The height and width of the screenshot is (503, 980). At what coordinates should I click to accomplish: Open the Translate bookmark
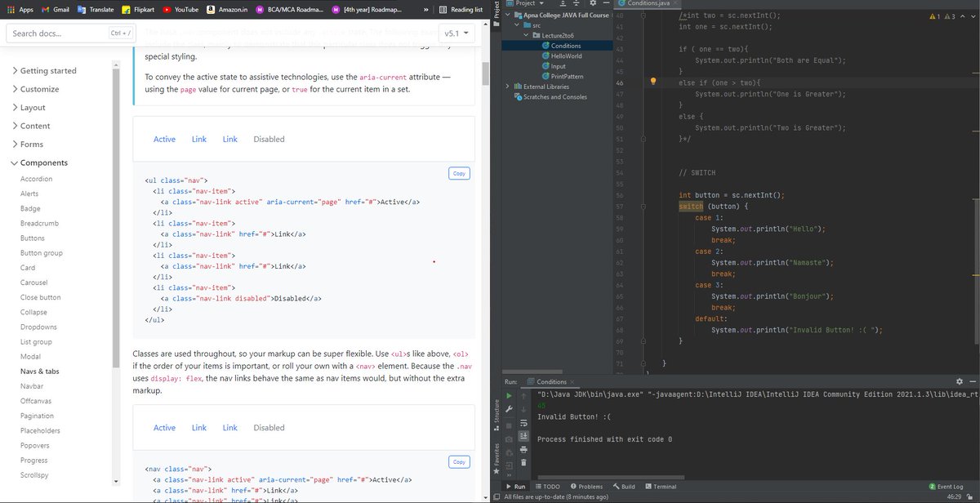pyautogui.click(x=96, y=9)
